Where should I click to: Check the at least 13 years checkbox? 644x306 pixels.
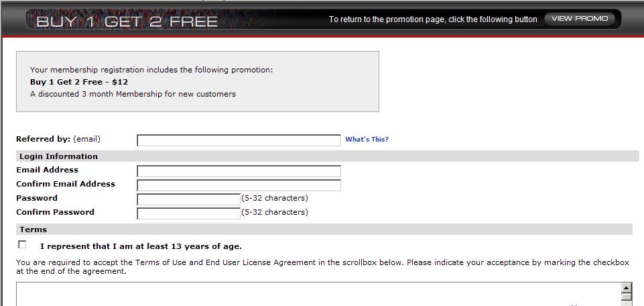coord(23,245)
